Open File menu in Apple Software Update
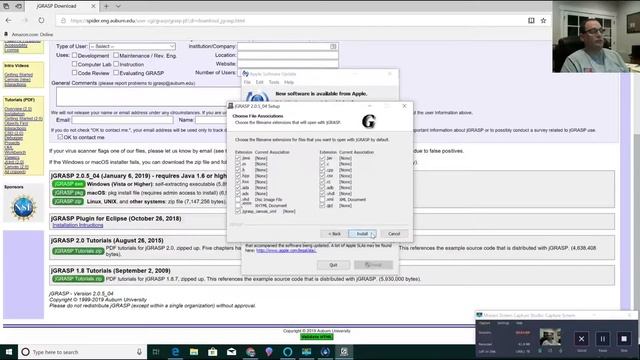The height and width of the screenshot is (360, 640). coord(247,82)
